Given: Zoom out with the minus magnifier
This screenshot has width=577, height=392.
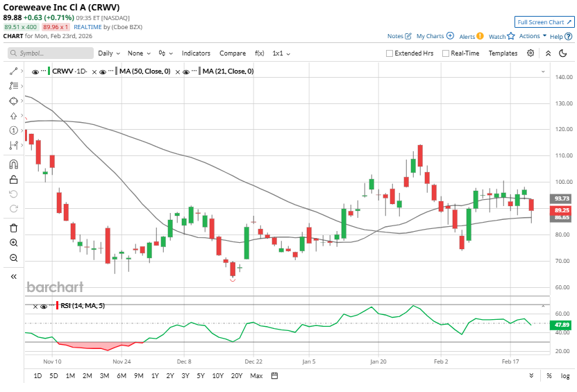Looking at the screenshot, I should 14,258.
